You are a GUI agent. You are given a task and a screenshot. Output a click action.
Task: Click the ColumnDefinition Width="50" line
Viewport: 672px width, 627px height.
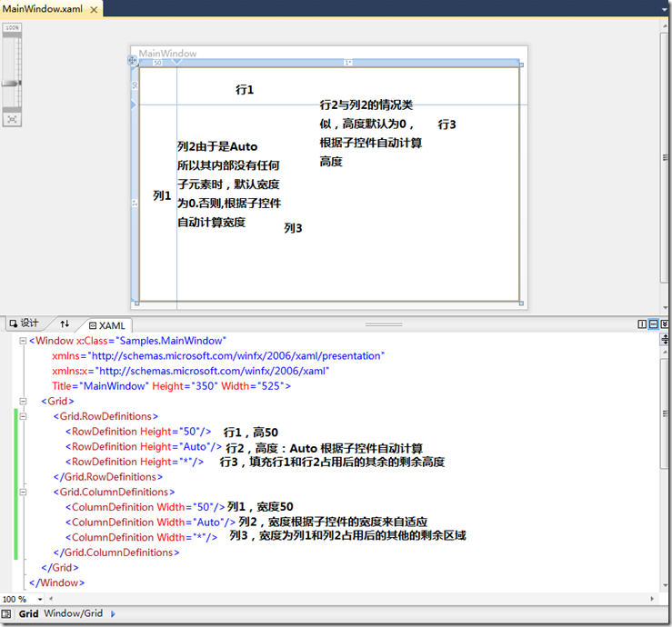pyautogui.click(x=145, y=507)
